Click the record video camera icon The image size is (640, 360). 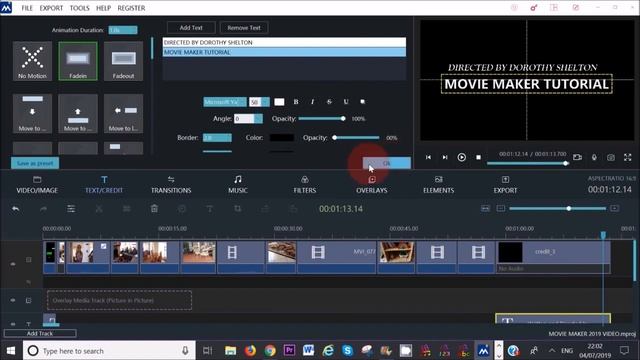577,157
